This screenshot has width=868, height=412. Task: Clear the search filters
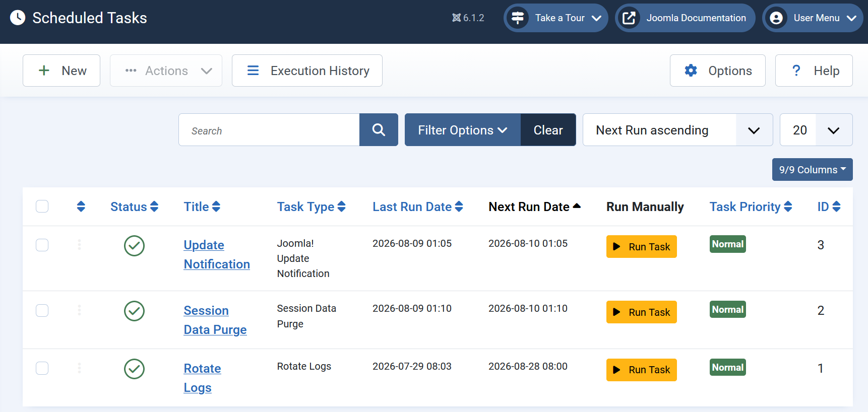548,130
